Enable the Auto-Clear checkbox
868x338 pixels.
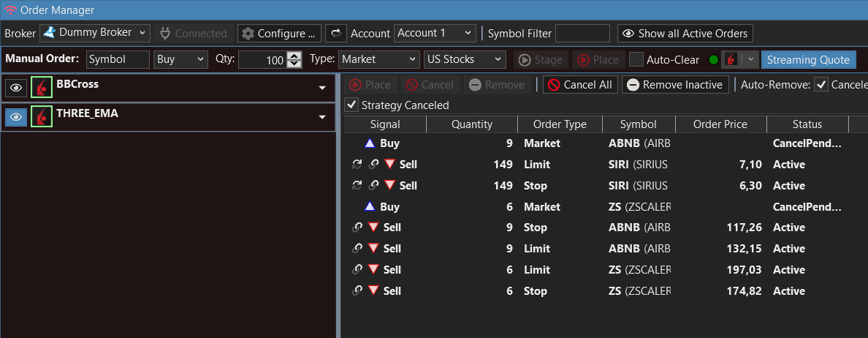pyautogui.click(x=636, y=60)
